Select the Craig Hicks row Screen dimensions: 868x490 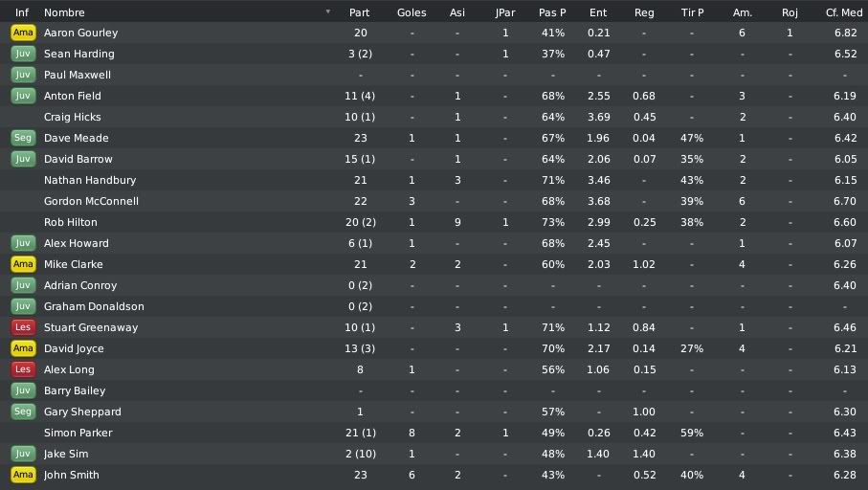pos(434,117)
